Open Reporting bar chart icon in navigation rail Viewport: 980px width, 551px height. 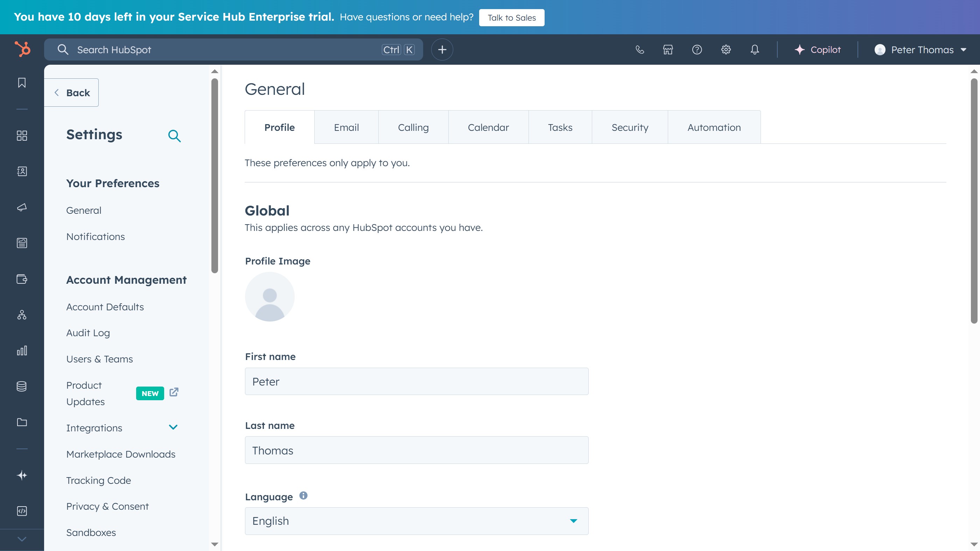point(22,350)
